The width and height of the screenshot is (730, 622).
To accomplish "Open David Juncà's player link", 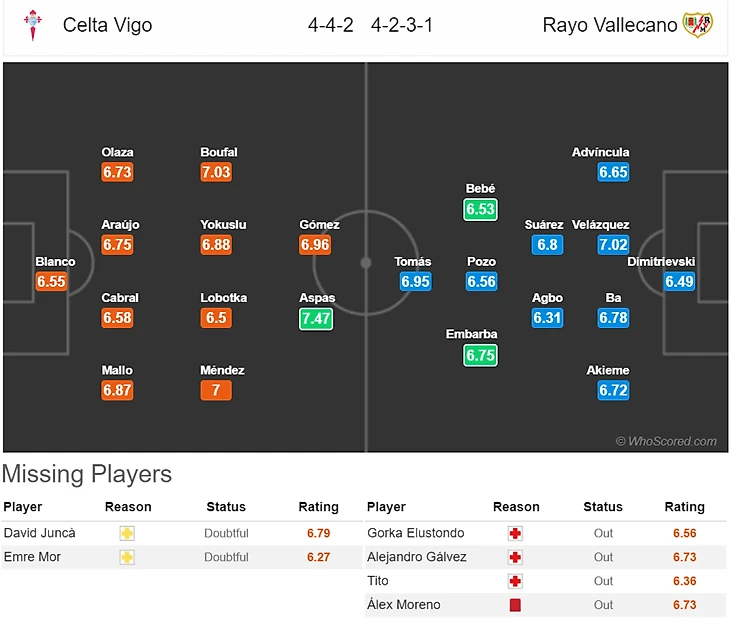I will pyautogui.click(x=39, y=533).
